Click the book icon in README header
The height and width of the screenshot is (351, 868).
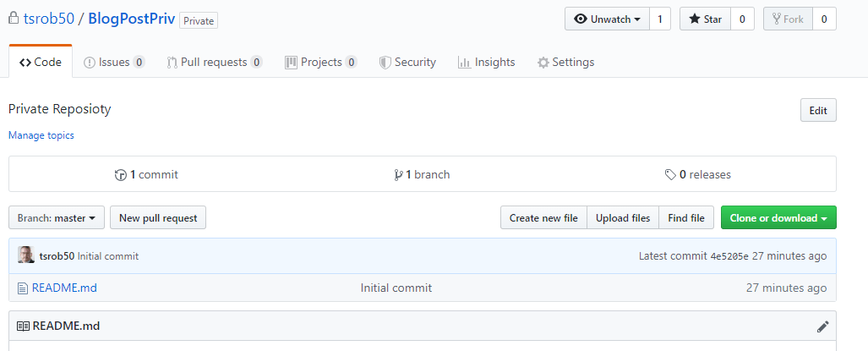[x=24, y=326]
